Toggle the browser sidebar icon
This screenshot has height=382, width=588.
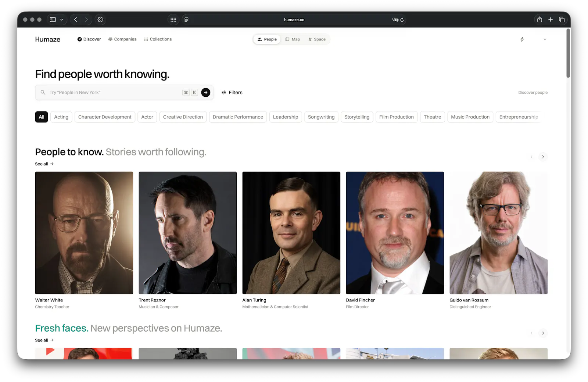53,19
